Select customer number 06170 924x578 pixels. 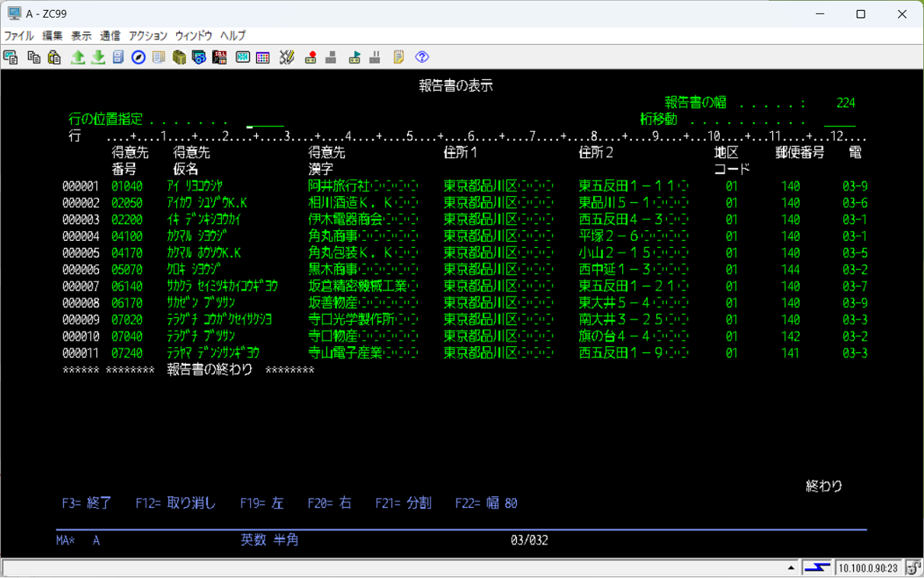[127, 303]
